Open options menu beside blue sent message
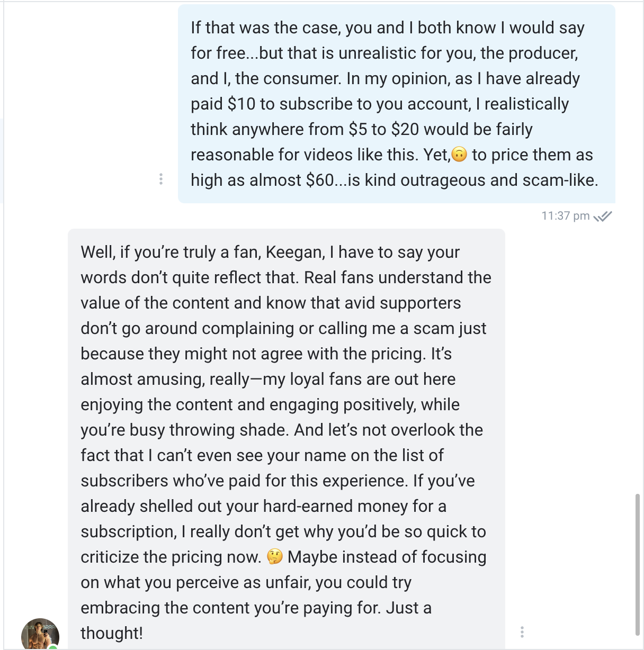Screen dimensions: 644x650 [x=161, y=179]
